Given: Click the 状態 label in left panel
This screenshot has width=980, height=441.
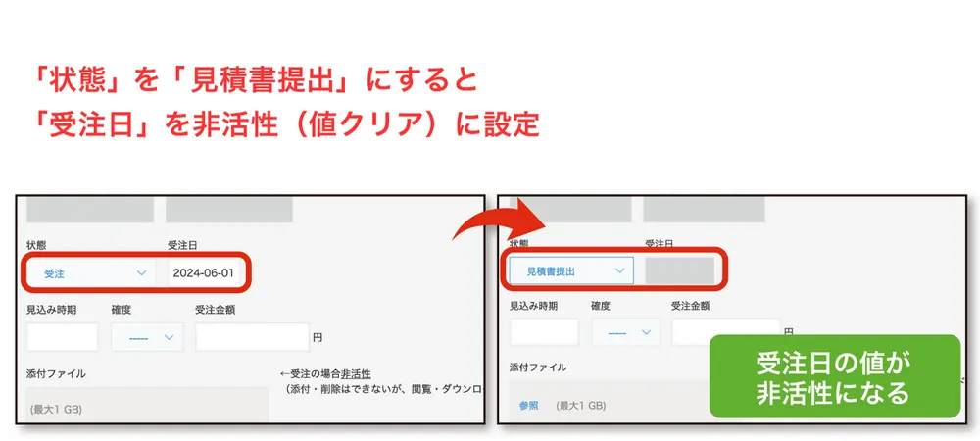Looking at the screenshot, I should click(x=36, y=245).
